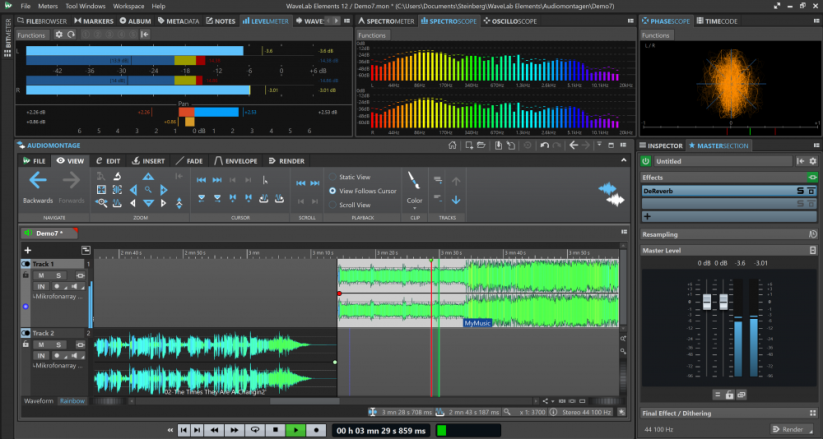Switch to the Fade ribbon tab
This screenshot has width=823, height=439.
[189, 161]
